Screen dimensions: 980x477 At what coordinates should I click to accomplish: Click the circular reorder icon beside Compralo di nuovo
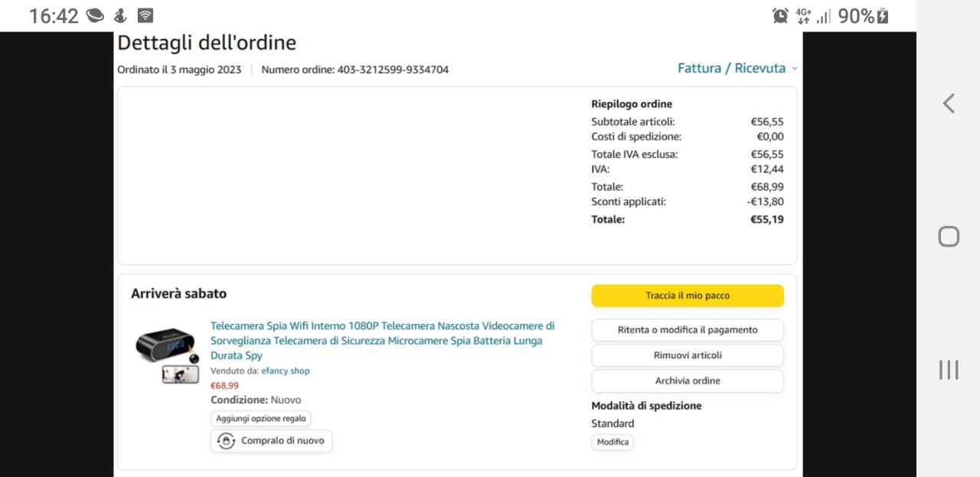click(226, 441)
